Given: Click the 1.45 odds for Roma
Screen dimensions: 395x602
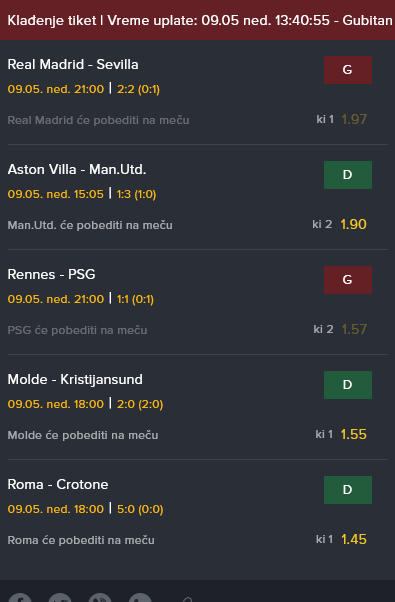Looking at the screenshot, I should click(x=354, y=539).
